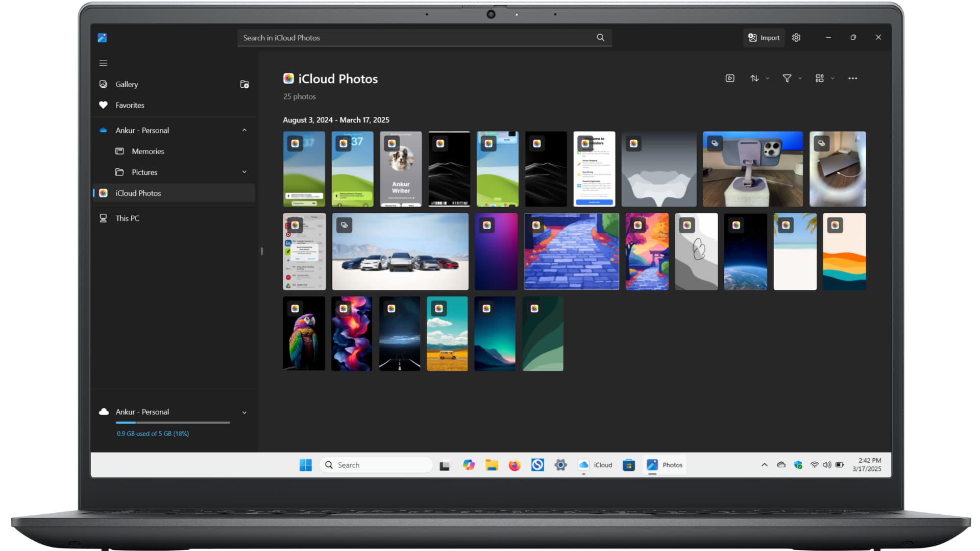Launch Firefox from the taskbar
Screen dimensions: 980x551
coord(514,465)
